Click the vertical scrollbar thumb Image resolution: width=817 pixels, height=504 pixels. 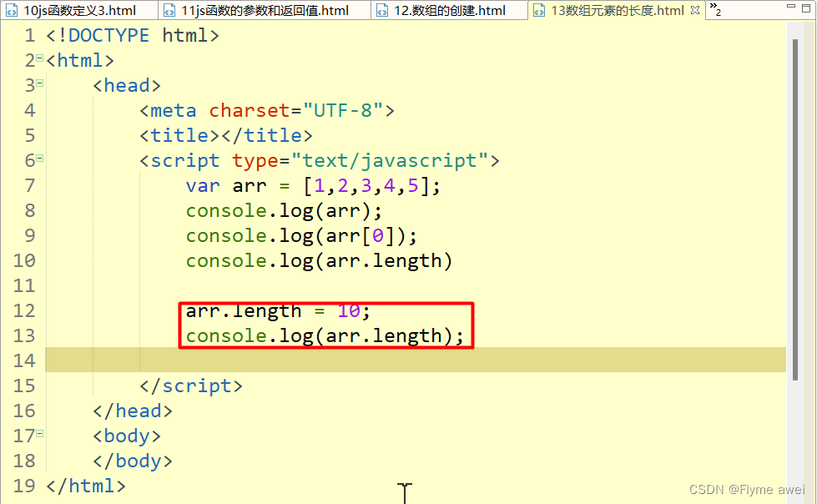[795, 210]
